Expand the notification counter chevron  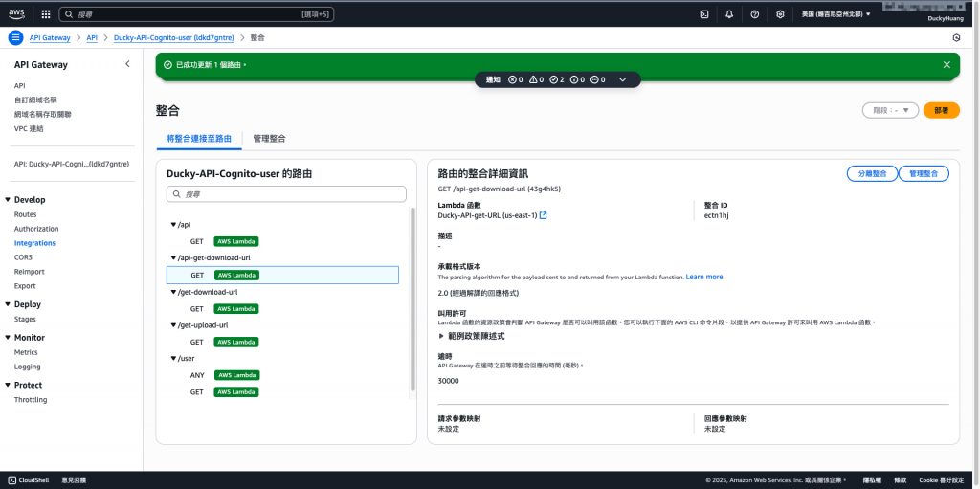(x=622, y=79)
